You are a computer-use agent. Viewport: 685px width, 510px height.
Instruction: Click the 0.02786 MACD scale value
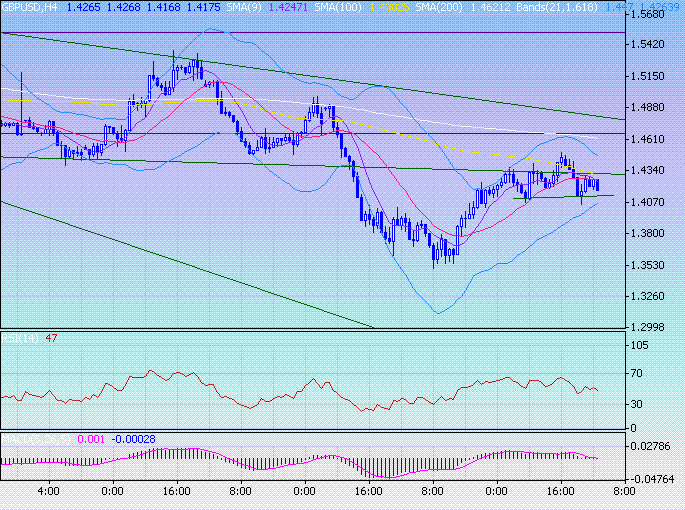coord(656,445)
